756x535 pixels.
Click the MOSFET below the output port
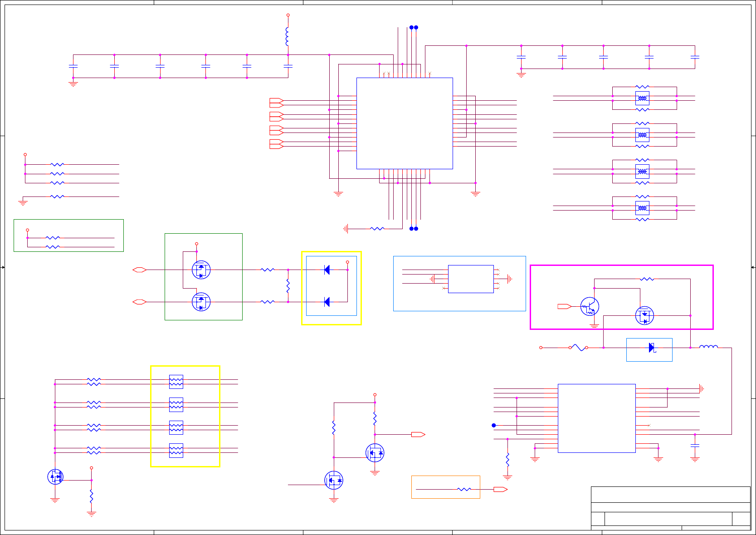[375, 453]
